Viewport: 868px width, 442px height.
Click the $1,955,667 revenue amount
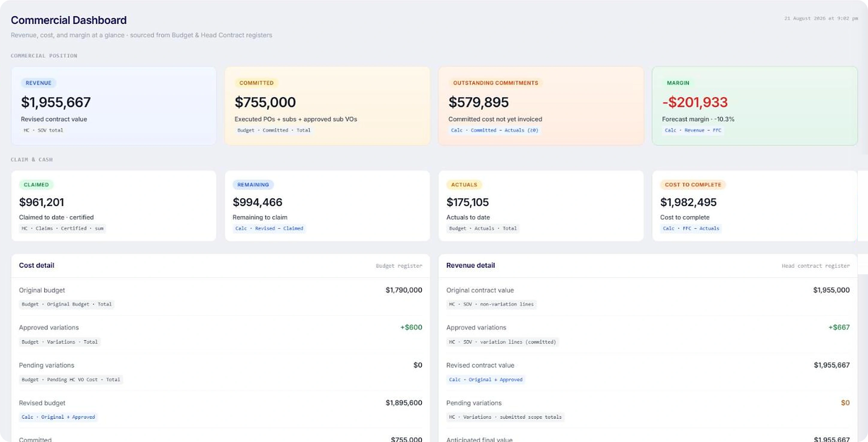click(56, 102)
